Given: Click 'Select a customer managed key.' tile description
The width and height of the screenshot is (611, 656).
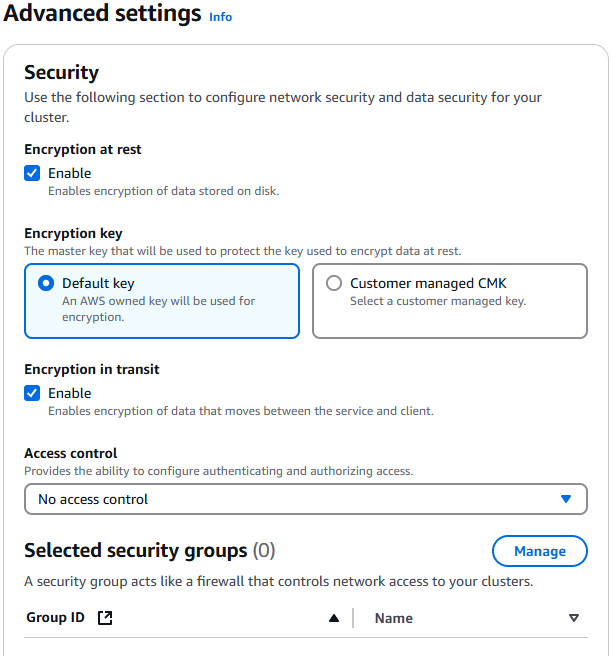Looking at the screenshot, I should [437, 301].
